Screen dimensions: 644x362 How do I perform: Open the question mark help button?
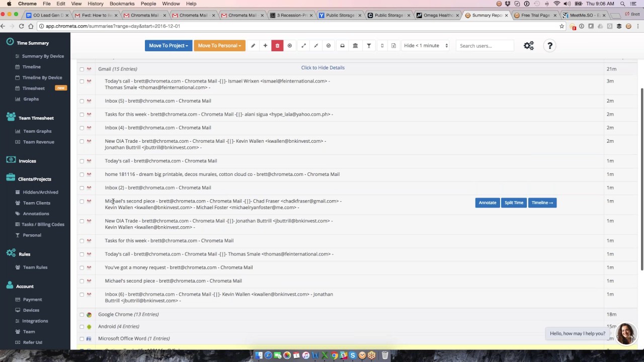click(550, 46)
